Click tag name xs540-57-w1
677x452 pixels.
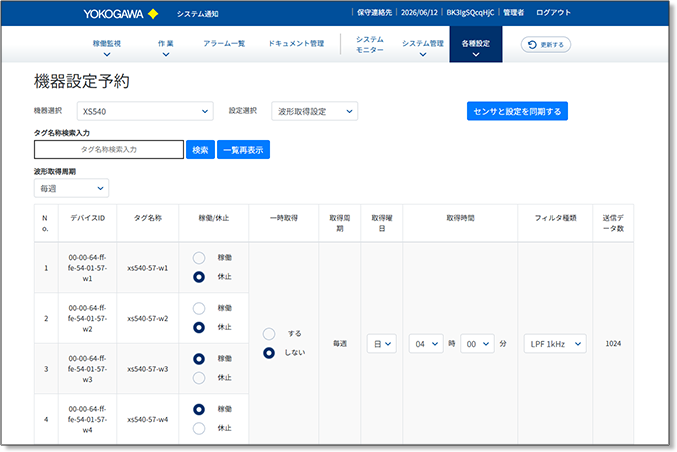[x=148, y=268]
